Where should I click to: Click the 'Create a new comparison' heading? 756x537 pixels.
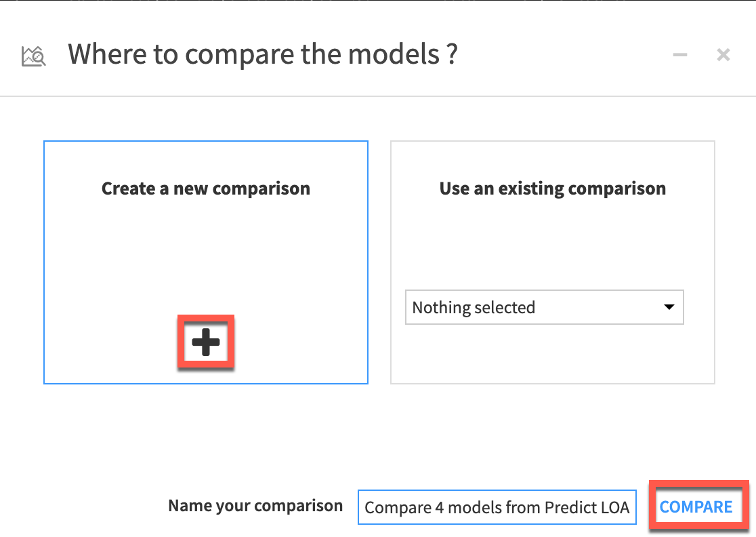tap(206, 188)
